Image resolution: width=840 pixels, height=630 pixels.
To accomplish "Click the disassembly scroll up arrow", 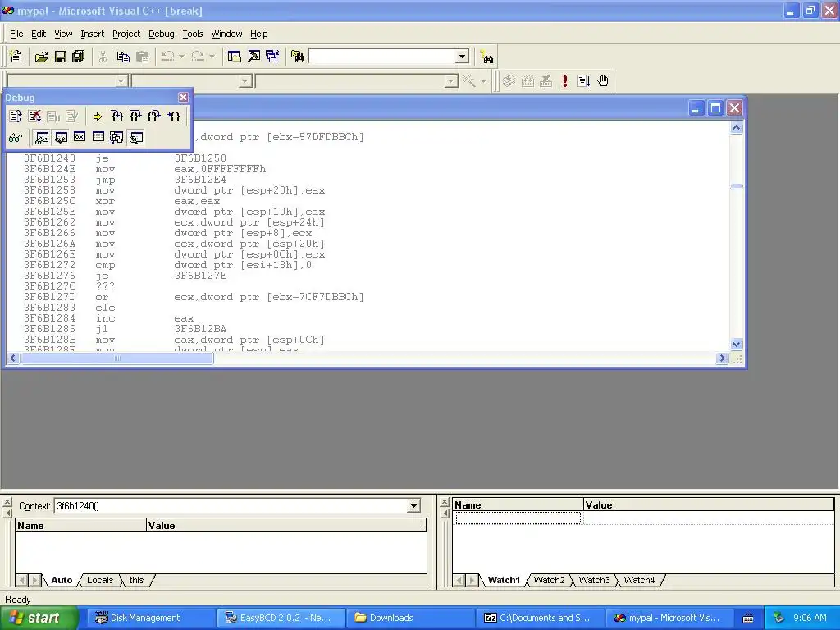I will 736,127.
